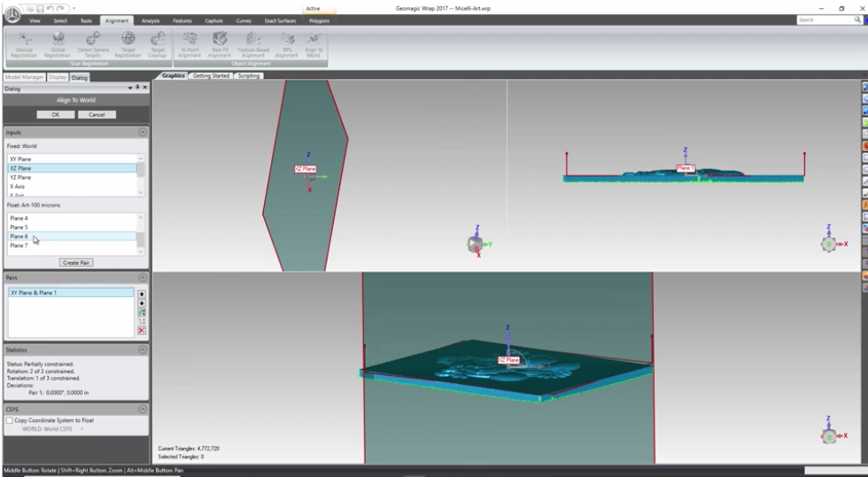
Task: Click the Global Registration tool
Action: (x=58, y=45)
